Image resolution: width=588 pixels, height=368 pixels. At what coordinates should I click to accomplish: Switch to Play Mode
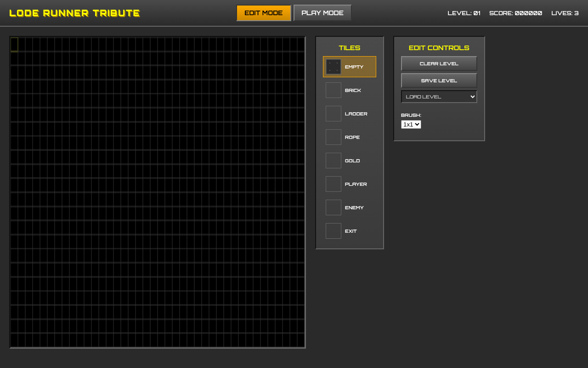322,12
